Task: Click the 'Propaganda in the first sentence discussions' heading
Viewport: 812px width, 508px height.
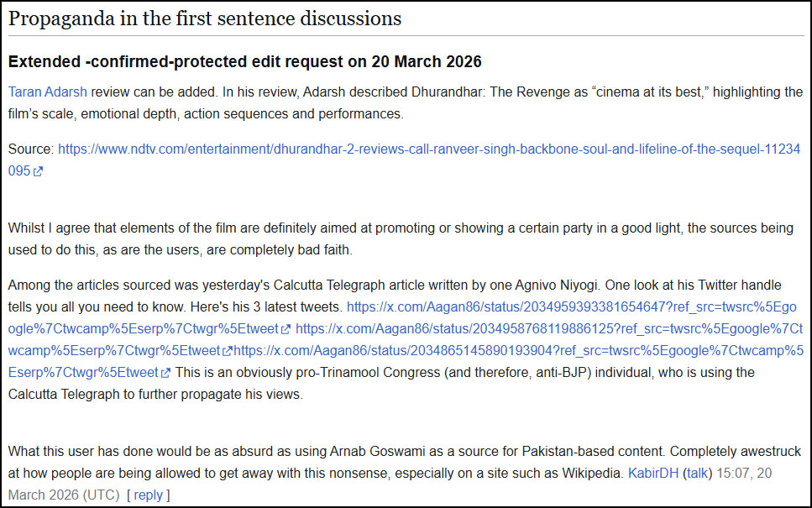Action: point(205,18)
